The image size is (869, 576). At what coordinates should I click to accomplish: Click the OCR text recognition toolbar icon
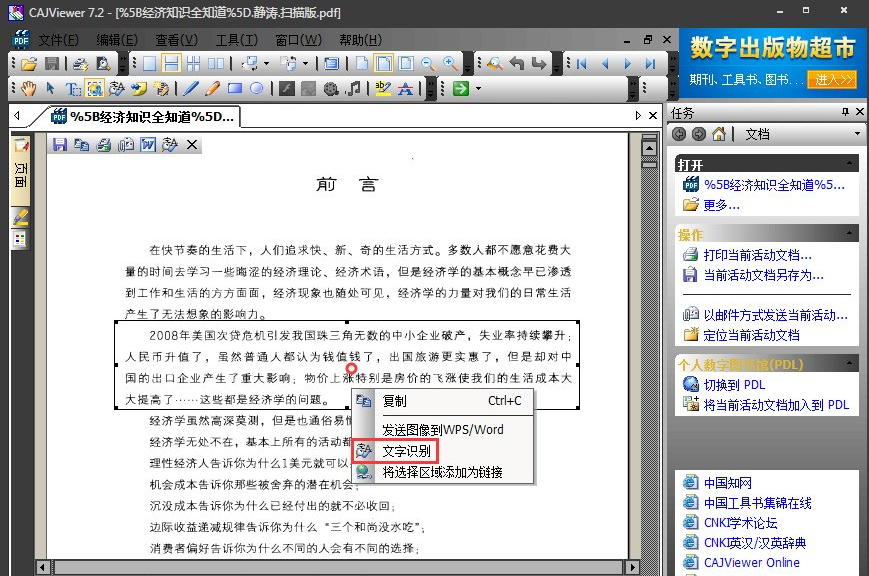click(117, 88)
